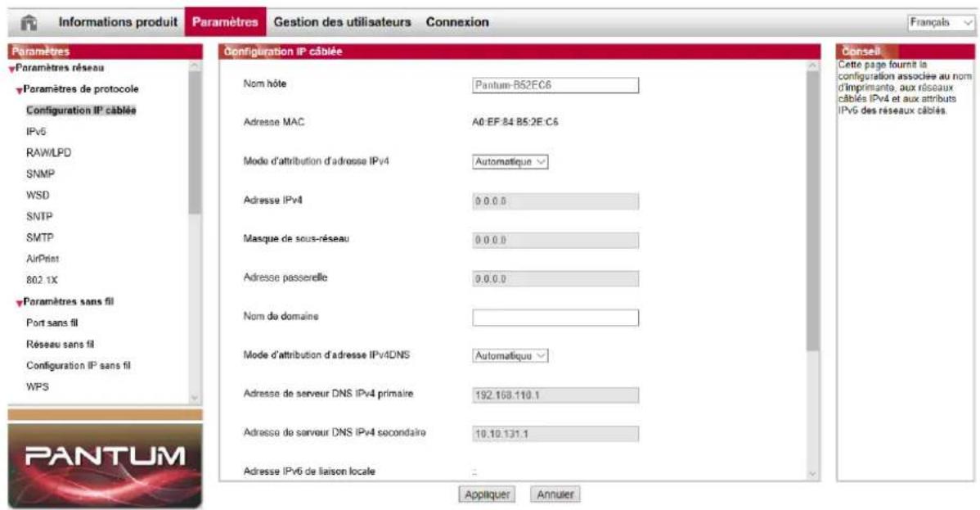The height and width of the screenshot is (510, 980).
Task: Click the Paramètres de protocole tree label
Action: click(81, 89)
